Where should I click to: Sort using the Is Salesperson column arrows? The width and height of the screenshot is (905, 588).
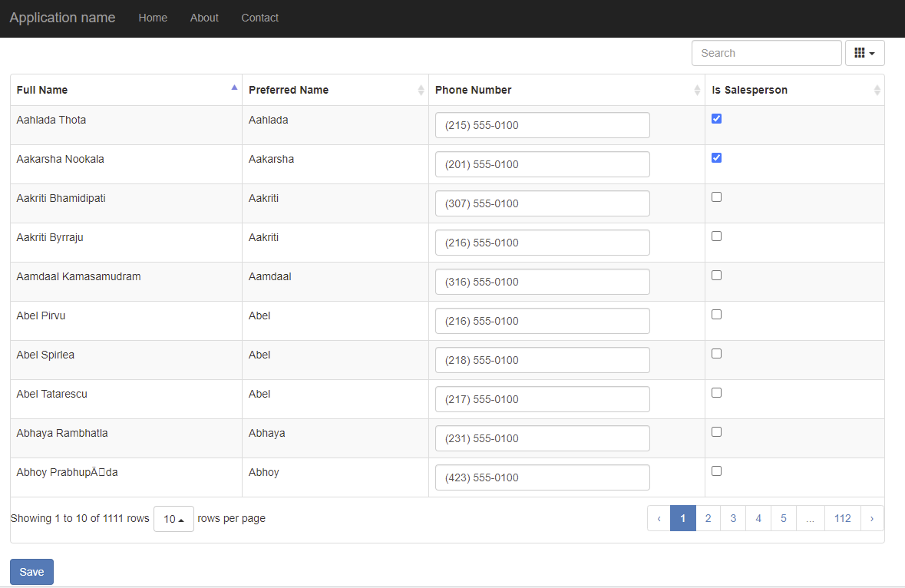tap(877, 90)
